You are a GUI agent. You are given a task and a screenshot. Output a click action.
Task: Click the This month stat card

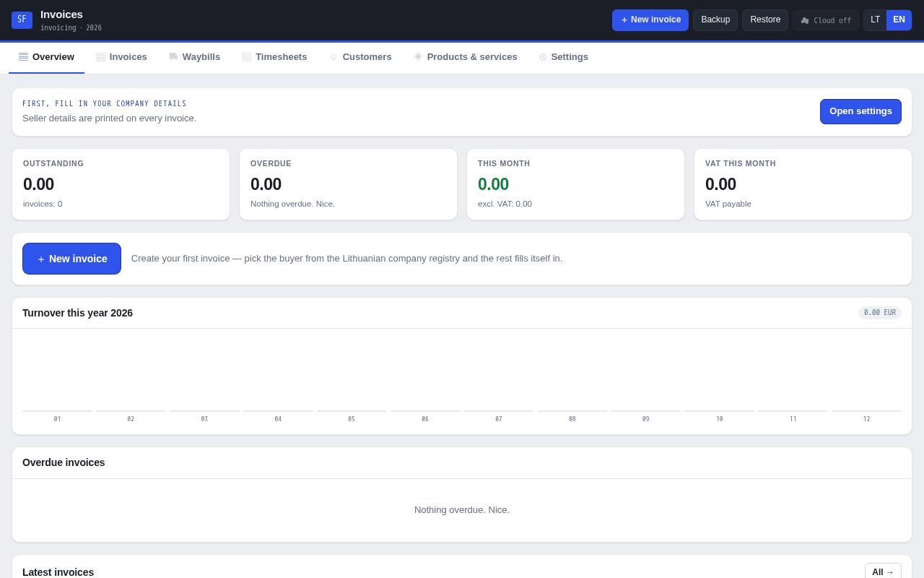(x=575, y=184)
